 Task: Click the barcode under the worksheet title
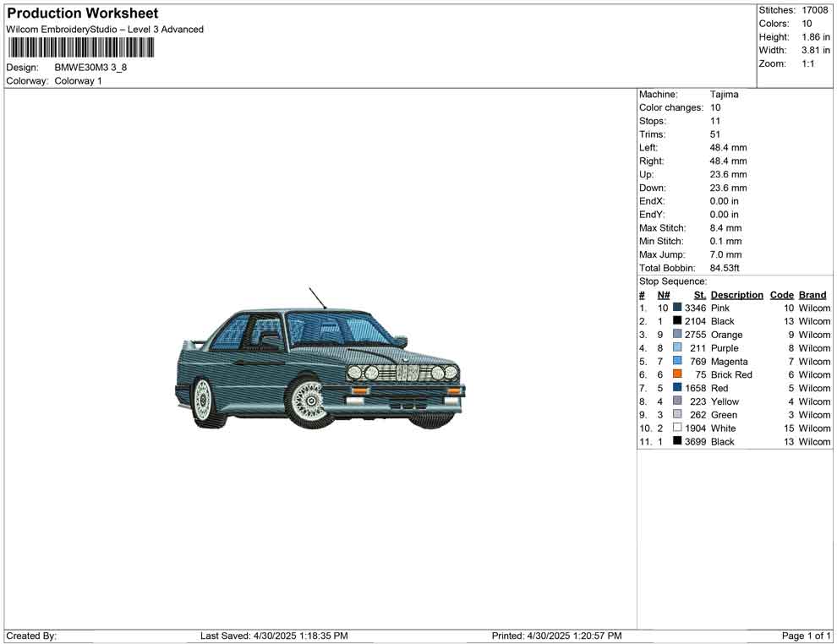[81, 48]
